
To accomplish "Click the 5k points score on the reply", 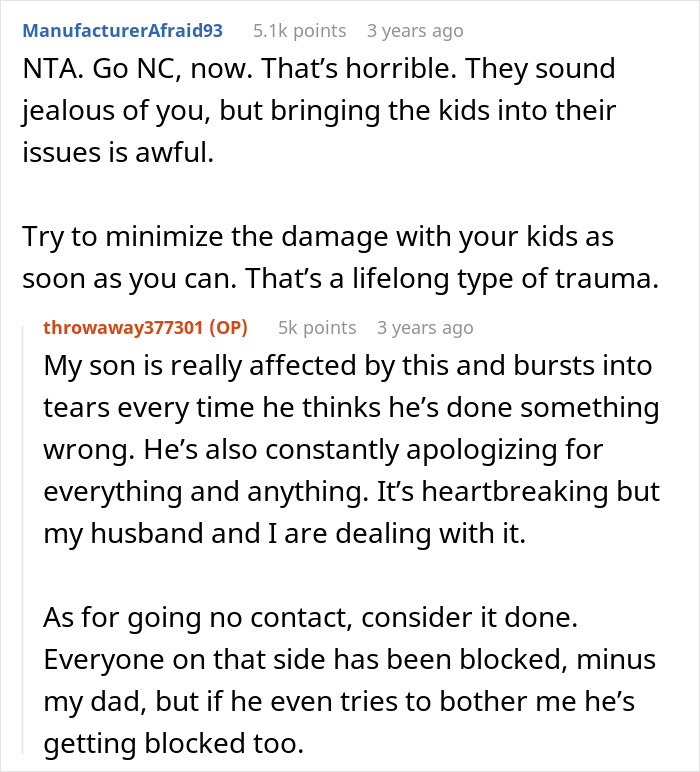I will pyautogui.click(x=316, y=327).
